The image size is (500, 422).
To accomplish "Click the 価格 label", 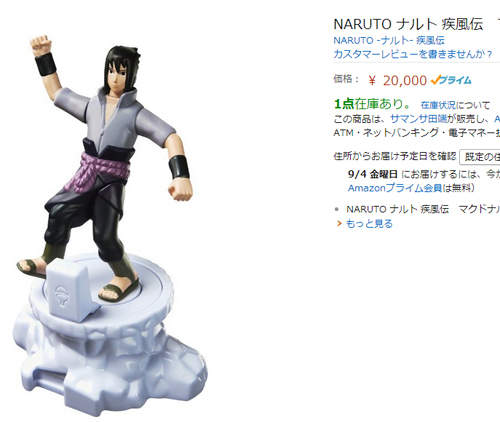I will click(346, 79).
